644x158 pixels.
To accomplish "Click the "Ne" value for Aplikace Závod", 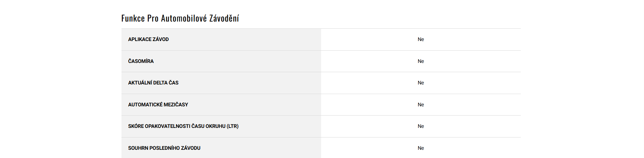I will pyautogui.click(x=420, y=39).
